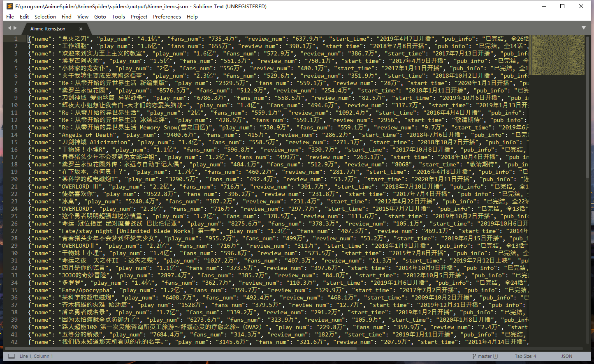This screenshot has height=364, width=594.
Task: Click the "鬼灭之刃" name on line 1
Action: (x=75, y=39)
